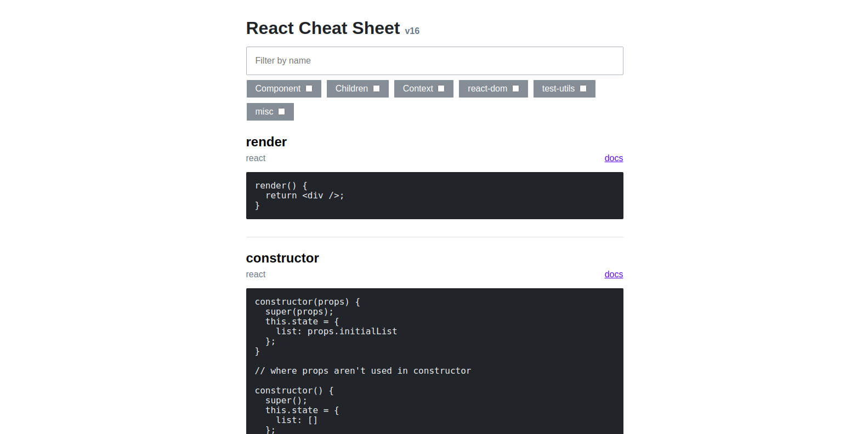
Task: Click the 'list: []' code line
Action: tap(297, 420)
